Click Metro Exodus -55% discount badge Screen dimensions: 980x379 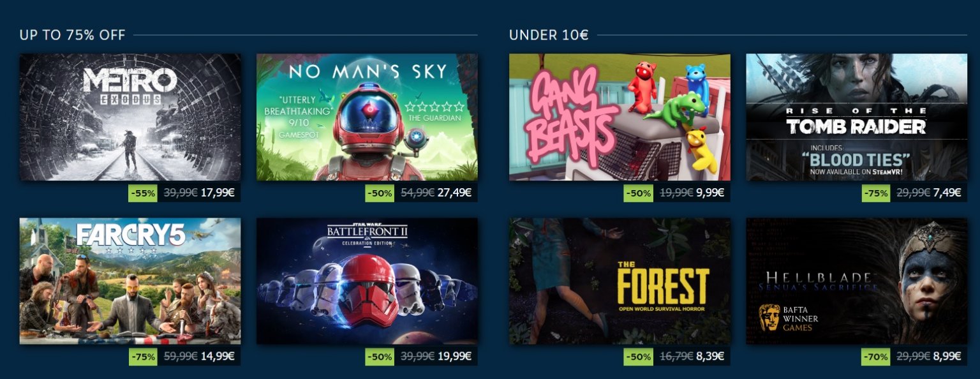pyautogui.click(x=143, y=193)
